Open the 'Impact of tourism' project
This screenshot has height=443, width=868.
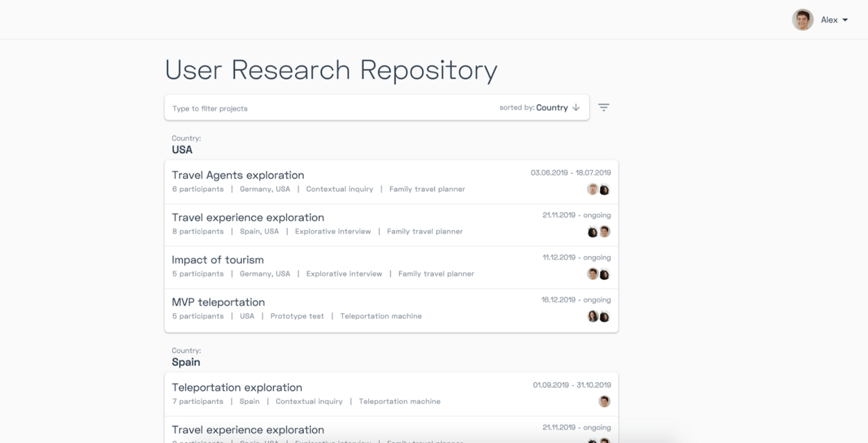coord(218,259)
